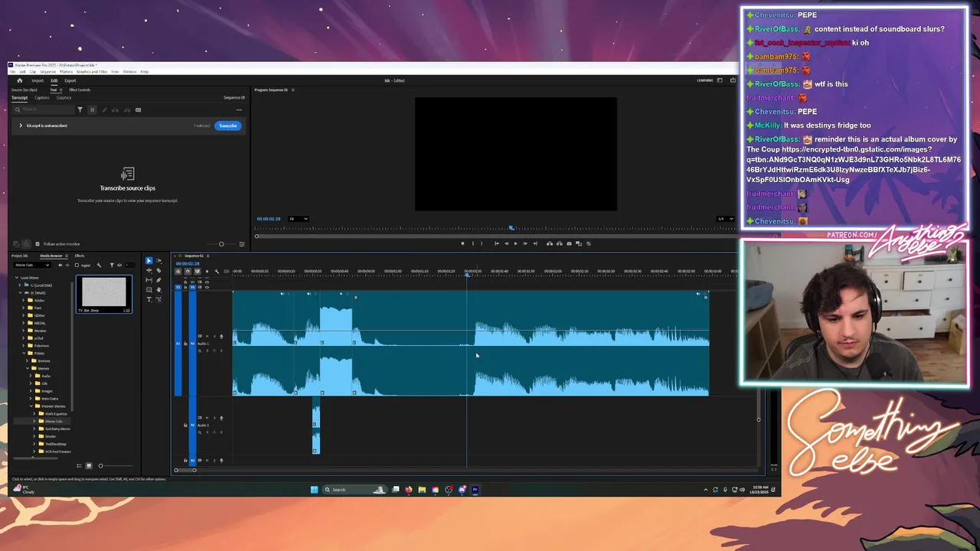980x551 pixels.
Task: Open the Import workspace
Action: (x=38, y=80)
